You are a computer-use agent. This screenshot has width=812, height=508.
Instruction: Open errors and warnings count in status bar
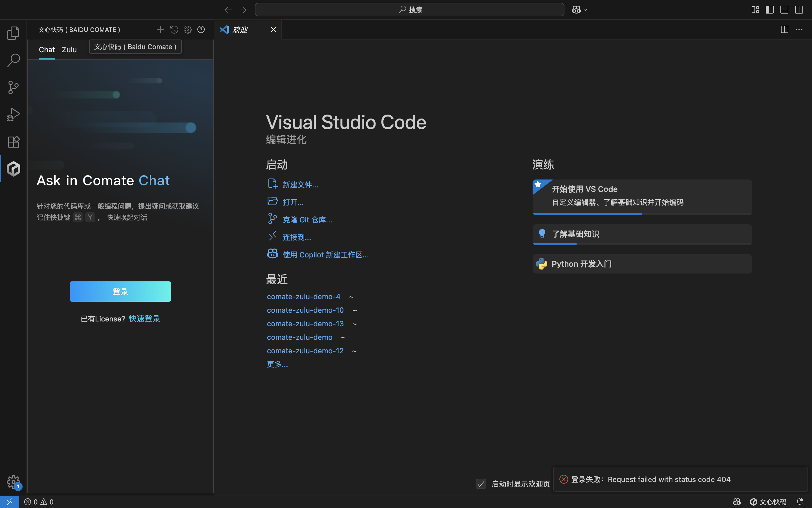39,502
